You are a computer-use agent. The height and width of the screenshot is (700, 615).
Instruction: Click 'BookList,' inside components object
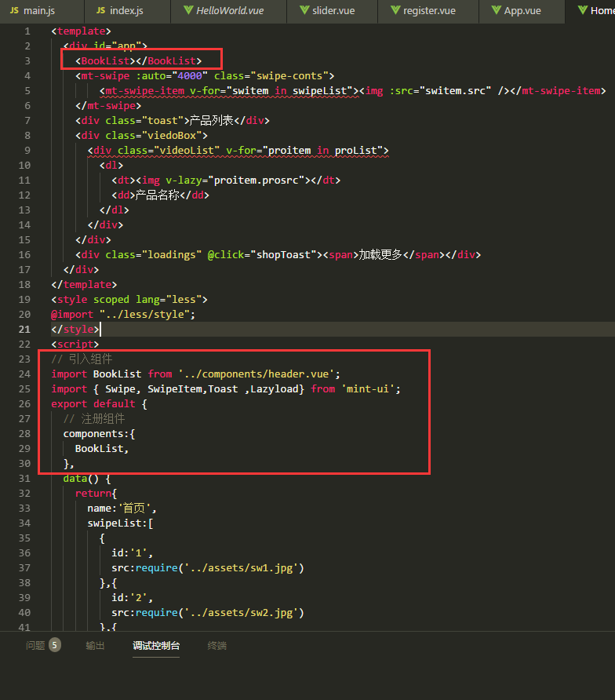[x=102, y=448]
